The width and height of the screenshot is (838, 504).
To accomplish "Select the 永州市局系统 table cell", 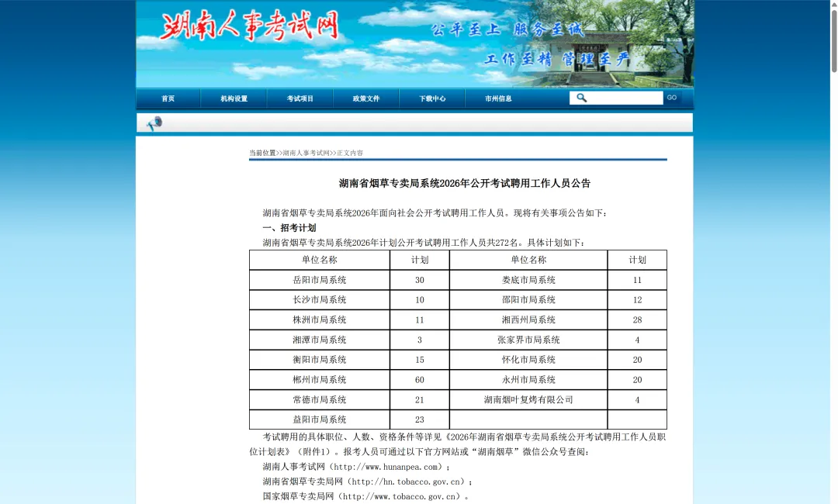I will [x=528, y=380].
